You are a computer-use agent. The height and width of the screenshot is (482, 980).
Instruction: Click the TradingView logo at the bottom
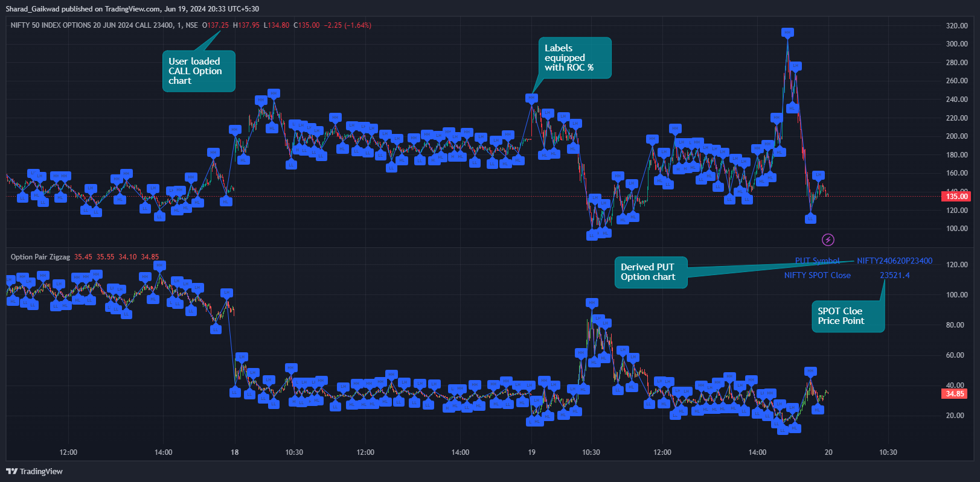coord(34,471)
